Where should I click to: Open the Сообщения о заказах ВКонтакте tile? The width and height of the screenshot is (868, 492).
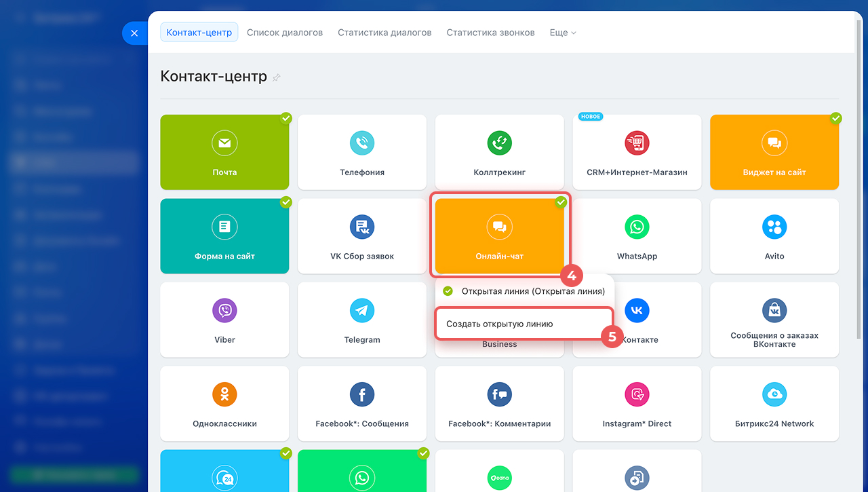point(774,320)
